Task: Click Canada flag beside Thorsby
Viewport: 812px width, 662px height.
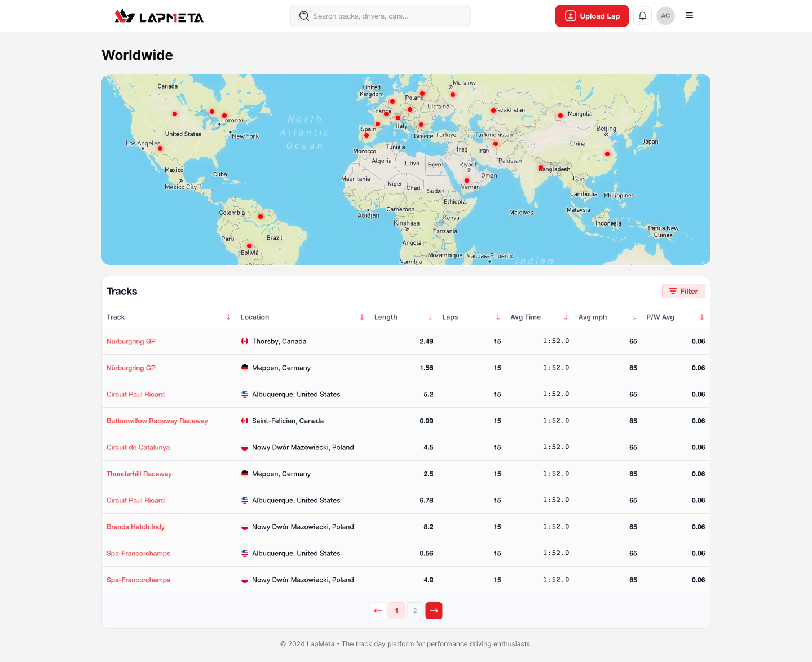Action: 245,341
